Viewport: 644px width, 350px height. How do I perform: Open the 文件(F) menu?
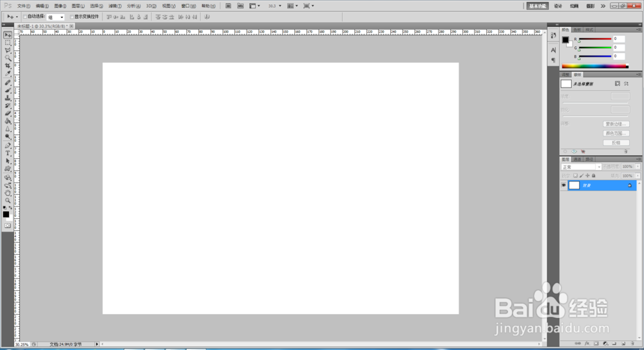click(23, 6)
